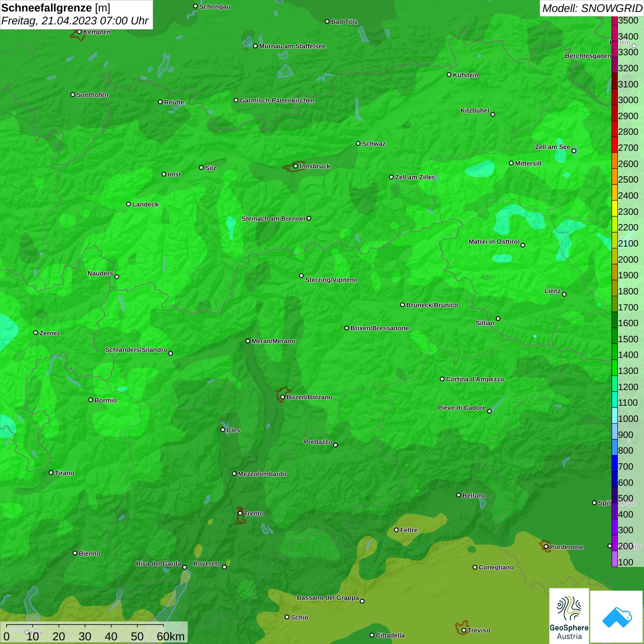Click the Lienz city marker dot

(x=564, y=294)
